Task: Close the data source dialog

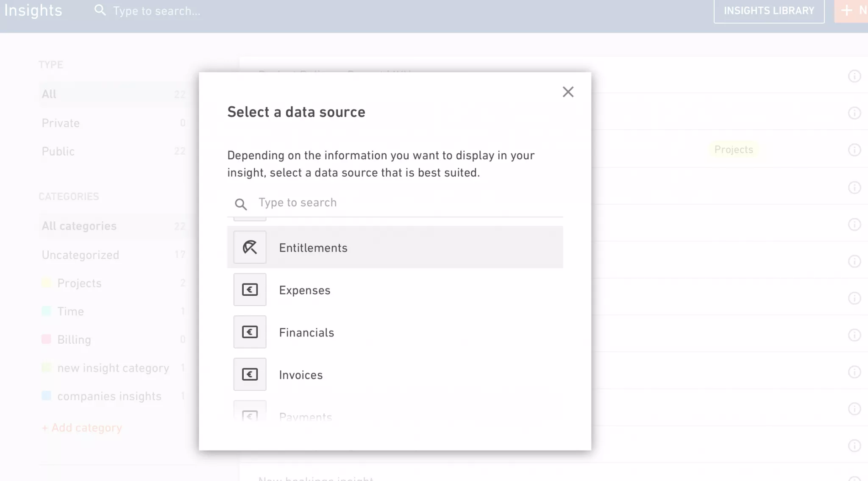Action: 568,92
